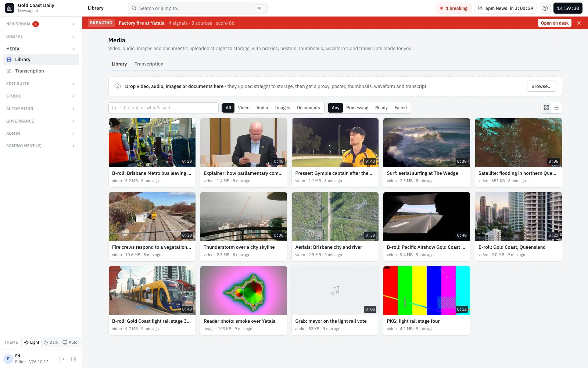Filter media type to Audio

click(x=262, y=108)
